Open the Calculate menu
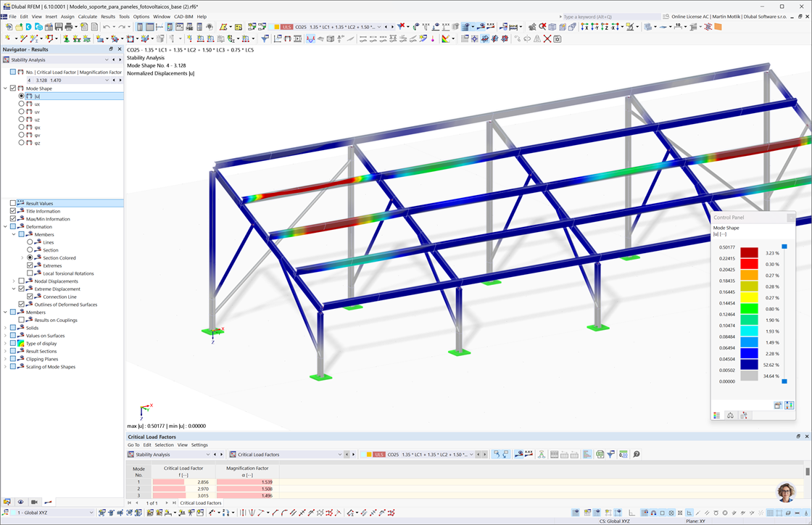This screenshot has width=812, height=525. (86, 16)
